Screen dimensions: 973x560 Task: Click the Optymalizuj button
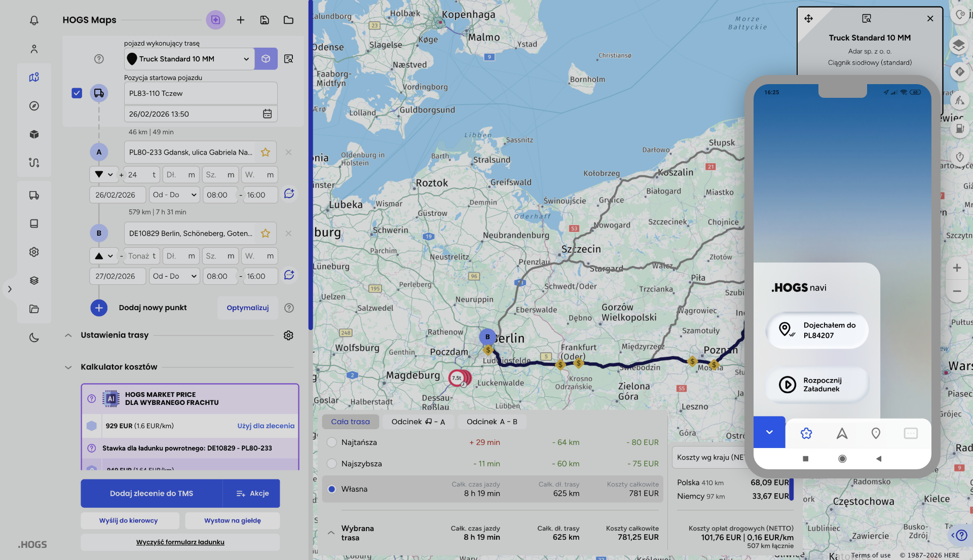pos(247,308)
